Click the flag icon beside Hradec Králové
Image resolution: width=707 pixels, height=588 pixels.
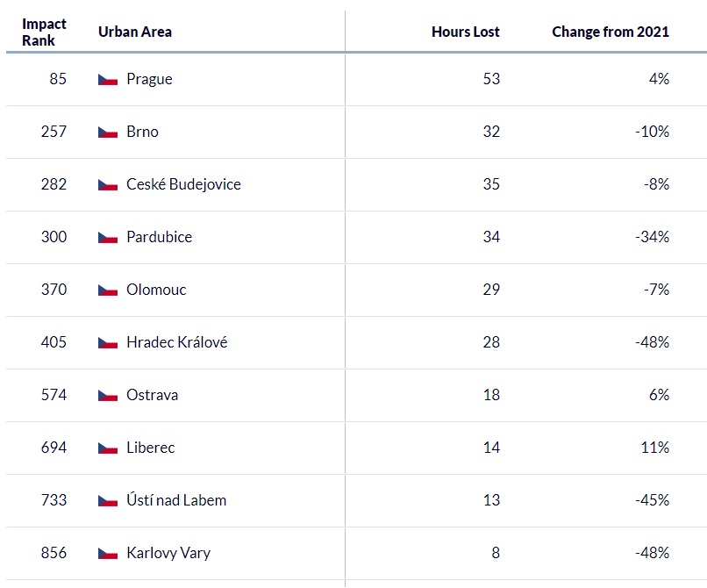108,343
